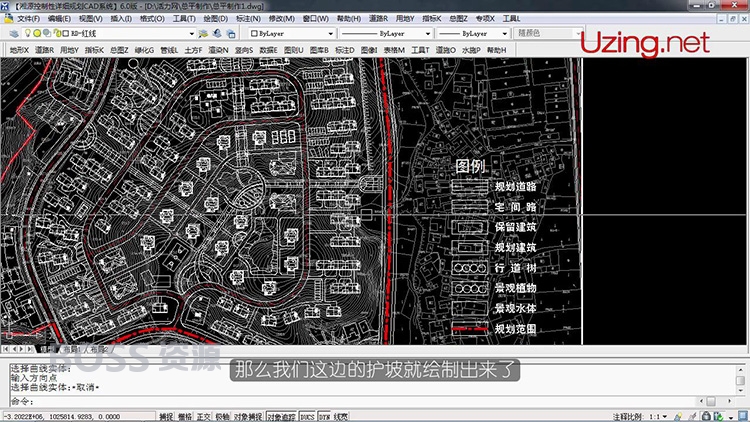Click 图则U in the lower toolbar

click(x=294, y=50)
